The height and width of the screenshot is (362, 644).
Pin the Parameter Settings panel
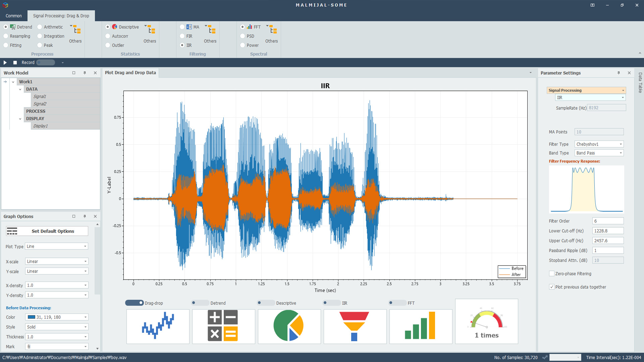tap(619, 73)
